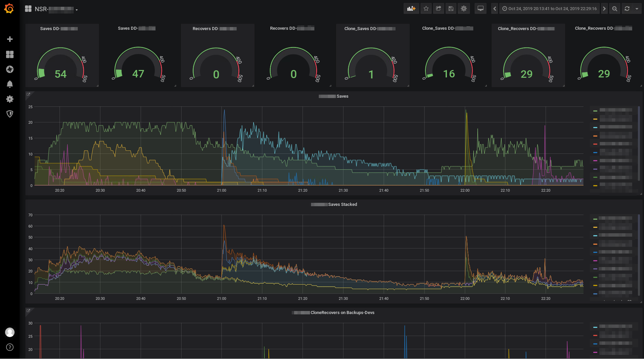
Task: Open the Saves panel title menu
Action: tap(334, 96)
